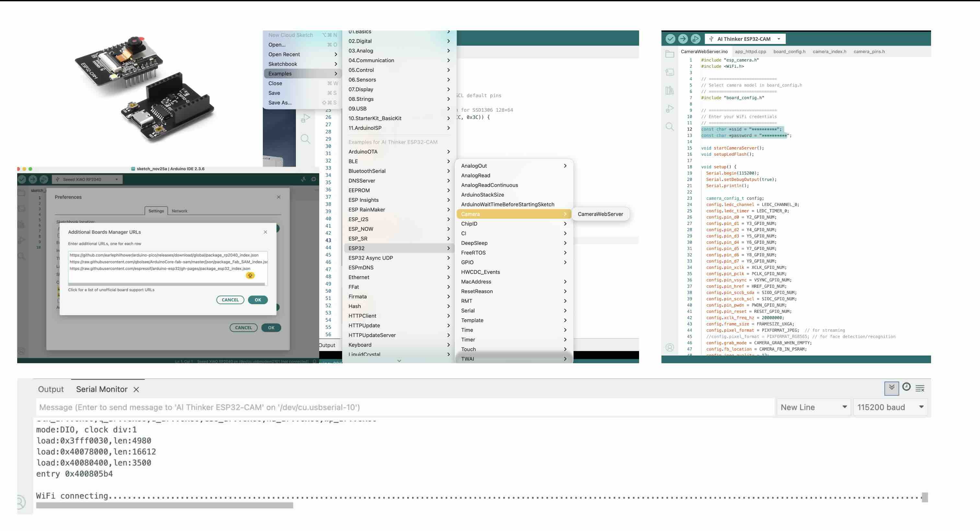980x531 pixels.
Task: Toggle timestamp clock in serial monitor
Action: [906, 387]
